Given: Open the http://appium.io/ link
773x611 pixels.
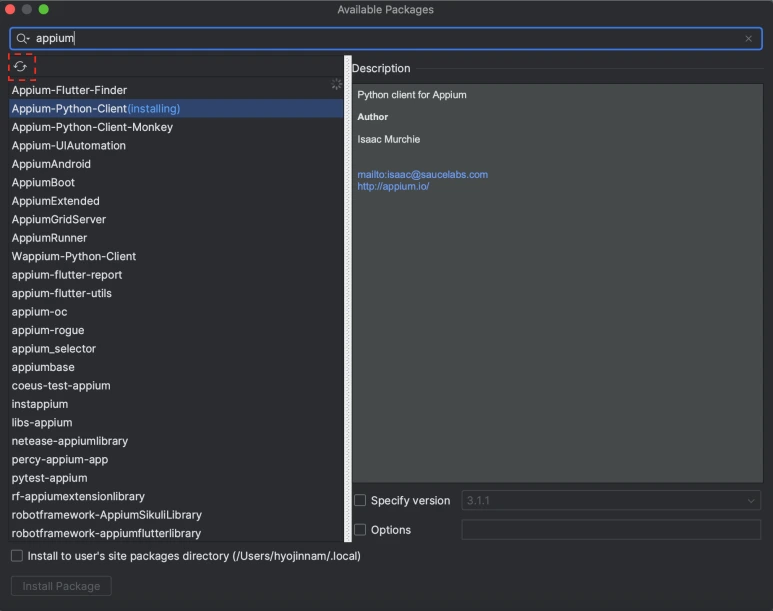Looking at the screenshot, I should pos(393,186).
